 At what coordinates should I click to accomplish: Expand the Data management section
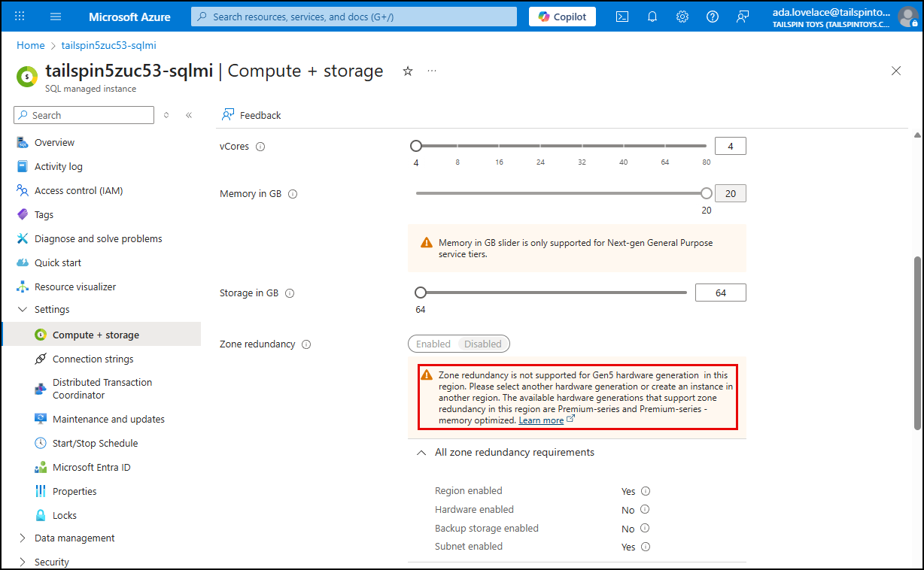click(x=23, y=538)
